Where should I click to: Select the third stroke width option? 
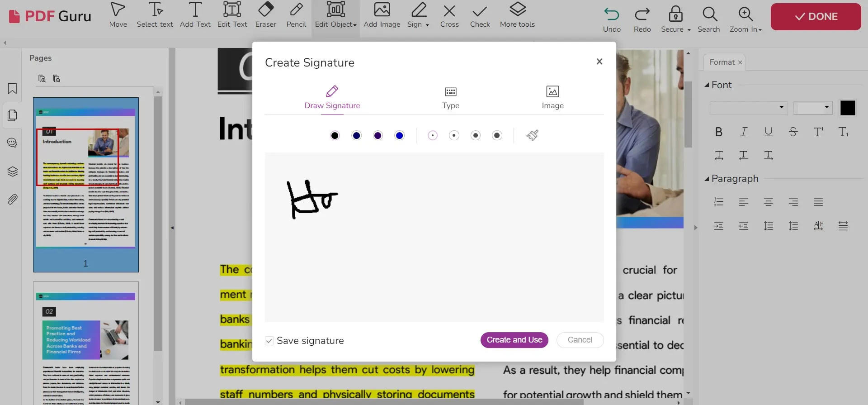[x=476, y=135]
